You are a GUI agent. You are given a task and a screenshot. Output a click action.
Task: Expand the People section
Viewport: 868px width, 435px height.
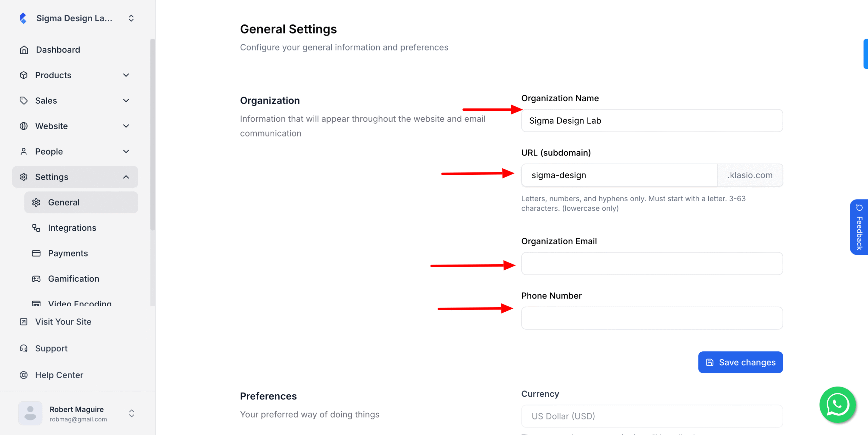coord(126,151)
